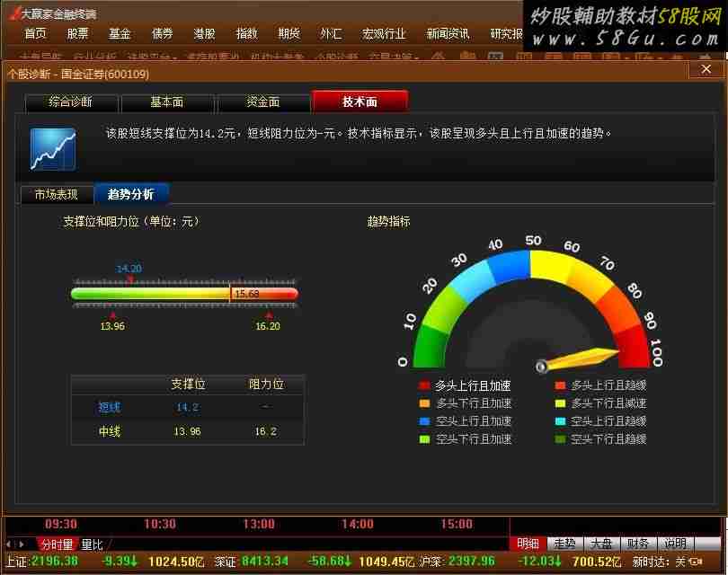Click the 阻力位 column header
Image resolution: width=728 pixels, height=575 pixels.
266,384
